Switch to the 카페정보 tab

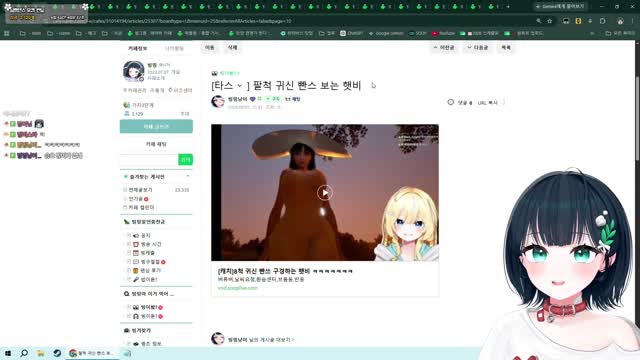tap(138, 48)
